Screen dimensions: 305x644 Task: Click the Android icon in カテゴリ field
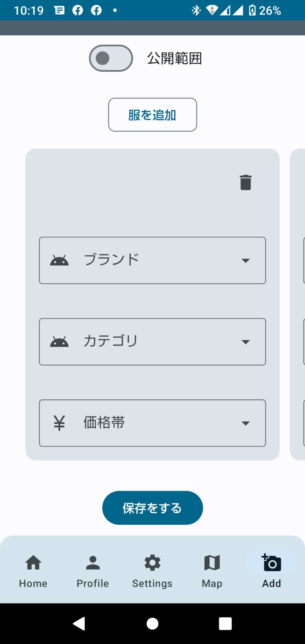pyautogui.click(x=59, y=342)
